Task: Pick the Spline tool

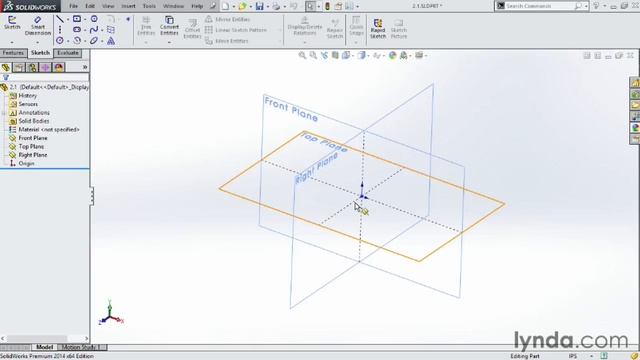Action: pos(94,30)
